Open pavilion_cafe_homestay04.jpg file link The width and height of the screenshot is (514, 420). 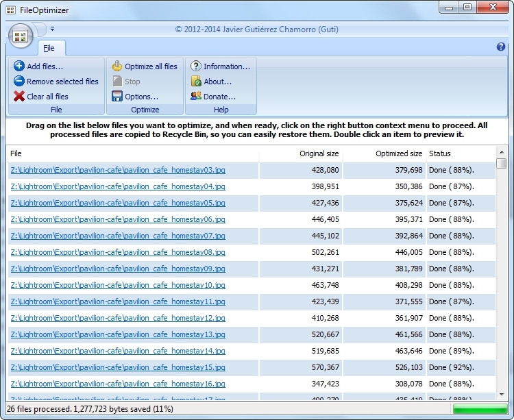click(118, 186)
